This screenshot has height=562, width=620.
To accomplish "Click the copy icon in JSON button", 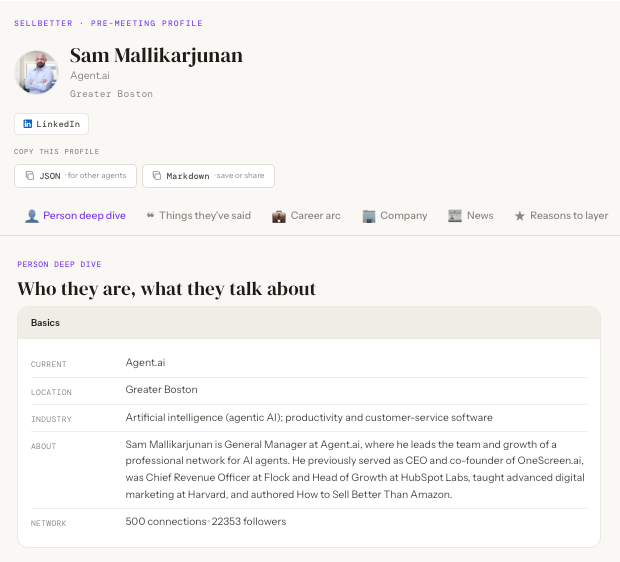I will 30,175.
